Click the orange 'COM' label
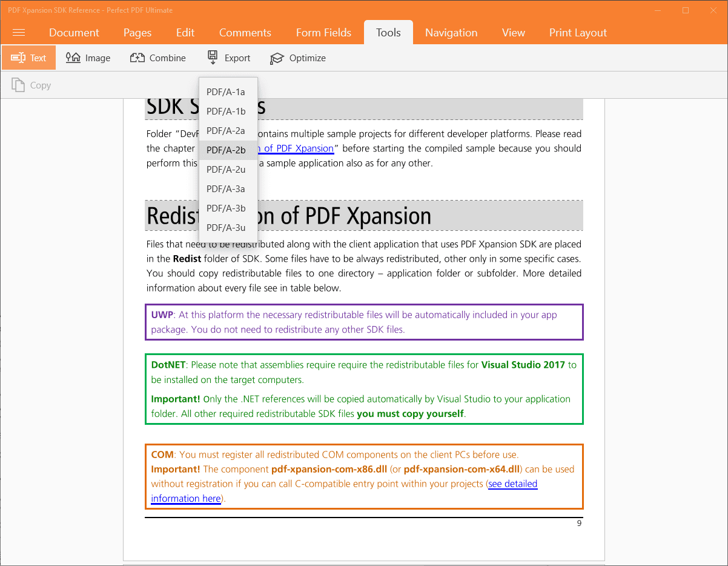The height and width of the screenshot is (566, 728). (x=162, y=454)
